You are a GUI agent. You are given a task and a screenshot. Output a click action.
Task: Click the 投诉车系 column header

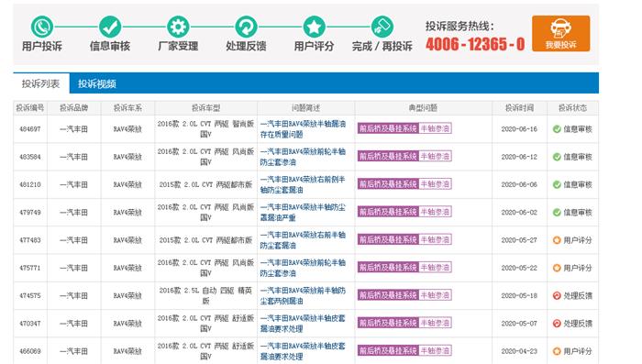point(127,108)
